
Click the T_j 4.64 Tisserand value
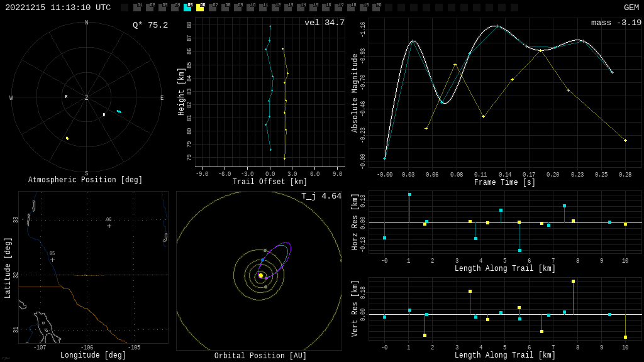click(321, 196)
